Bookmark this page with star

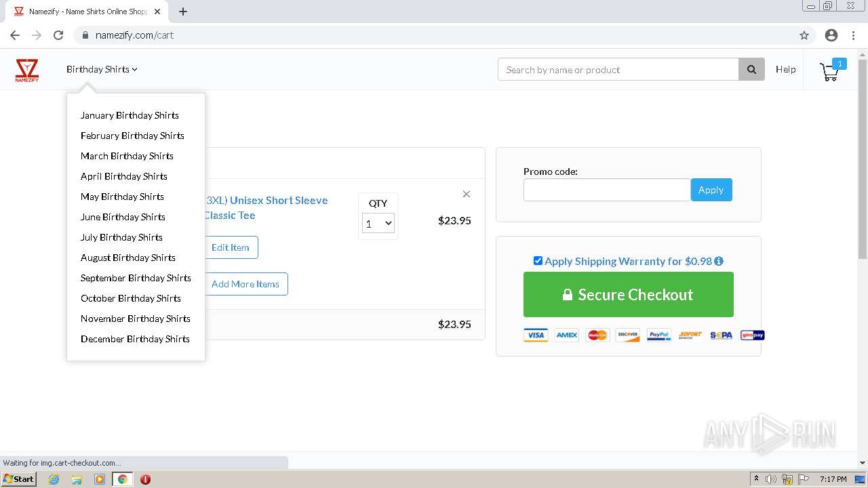[x=804, y=35]
